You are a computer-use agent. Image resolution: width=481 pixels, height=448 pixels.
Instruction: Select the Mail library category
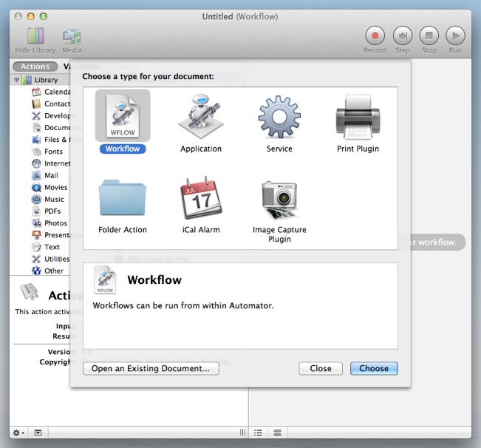(45, 175)
